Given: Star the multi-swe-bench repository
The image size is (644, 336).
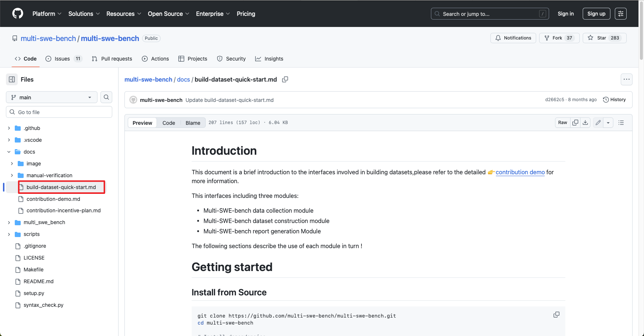Looking at the screenshot, I should click(604, 38).
